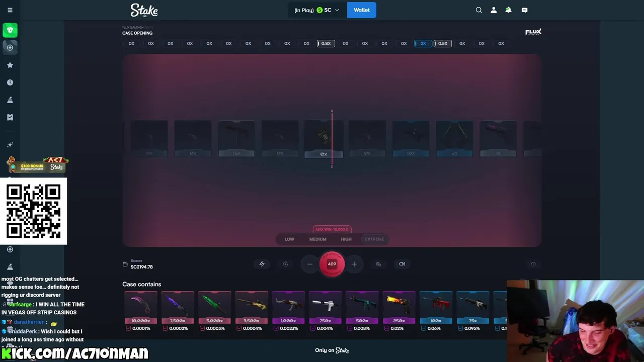Image resolution: width=644 pixels, height=362 pixels.
Task: Select the 250x flame pistol item
Action: pyautogui.click(x=399, y=308)
